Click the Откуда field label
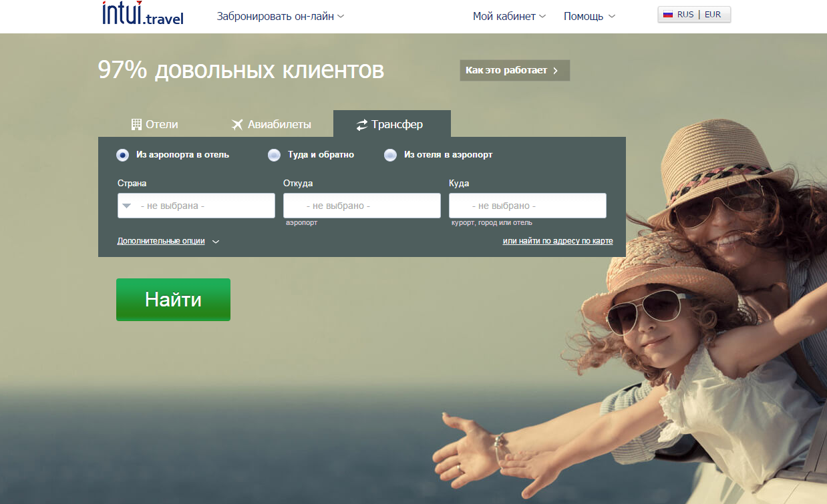Image resolution: width=827 pixels, height=504 pixels. pyautogui.click(x=298, y=184)
